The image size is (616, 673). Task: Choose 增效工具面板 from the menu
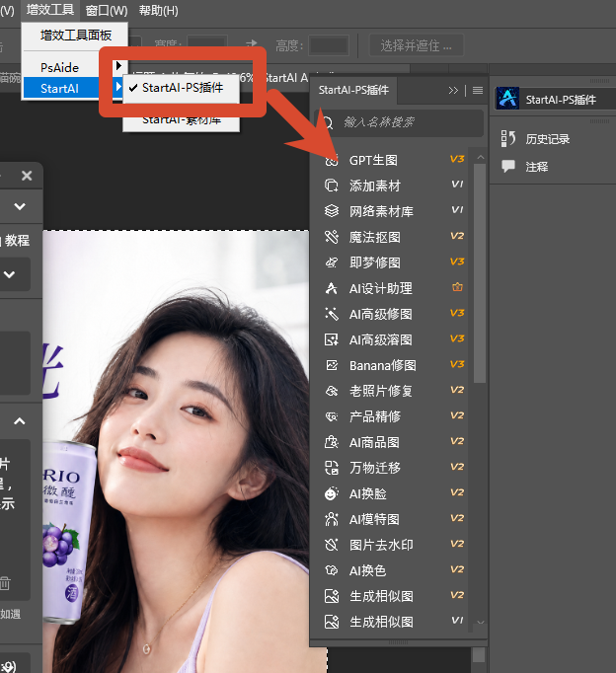pos(76,36)
